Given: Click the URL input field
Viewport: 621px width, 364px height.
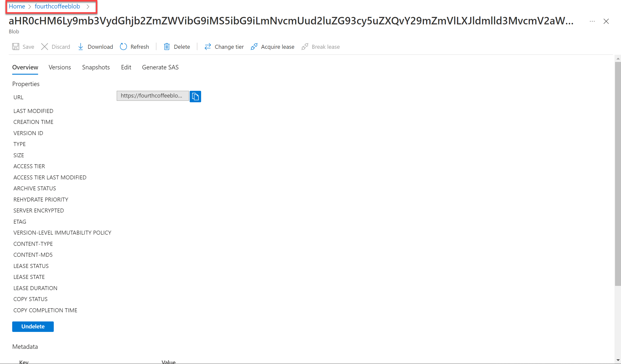Looking at the screenshot, I should [x=153, y=96].
